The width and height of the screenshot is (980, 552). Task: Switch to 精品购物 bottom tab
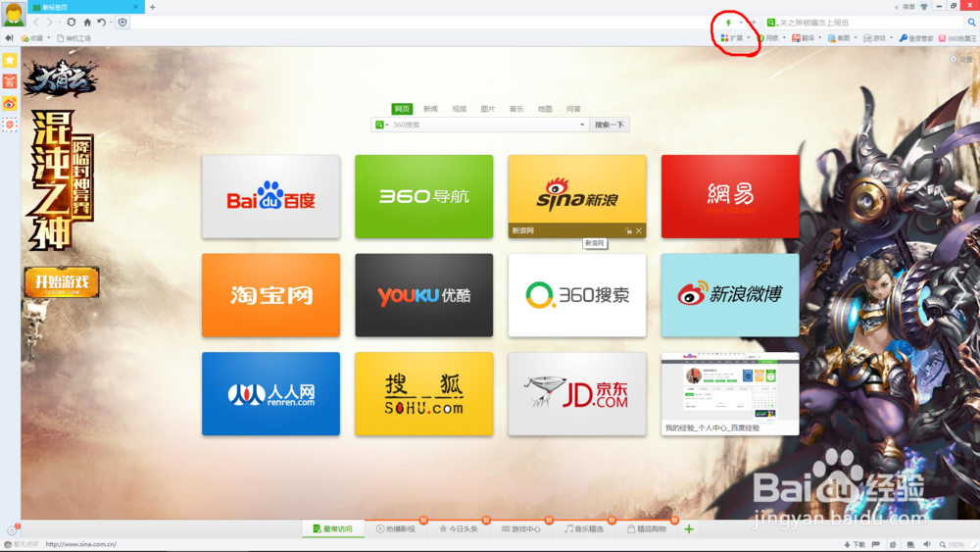(647, 528)
